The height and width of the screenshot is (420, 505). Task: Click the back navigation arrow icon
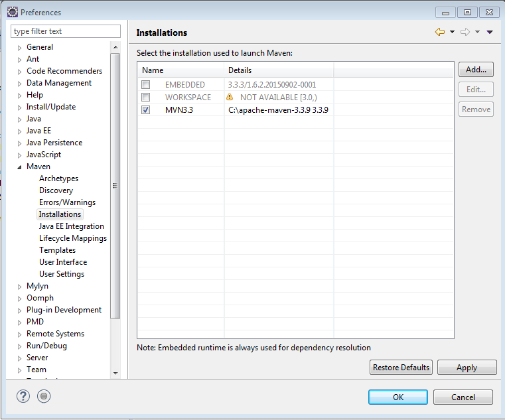(x=439, y=33)
